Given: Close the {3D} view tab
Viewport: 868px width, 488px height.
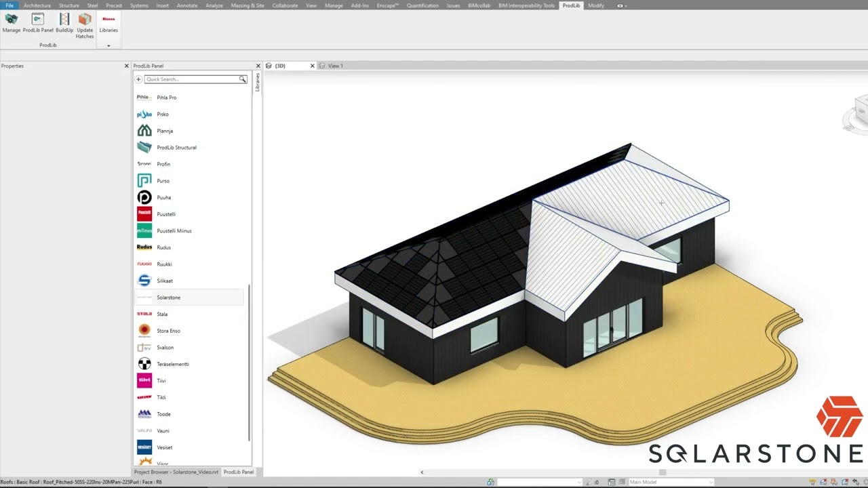Looking at the screenshot, I should coord(312,66).
